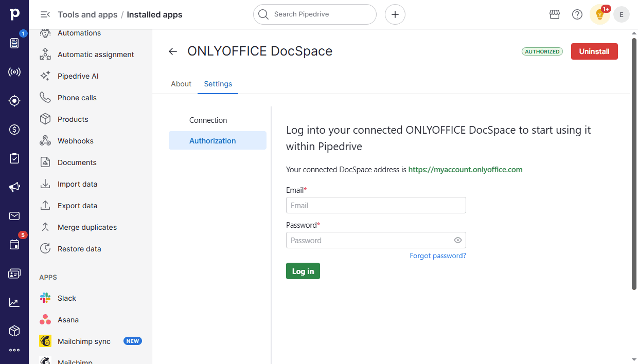Collapse the sidebar with the menu toggle icon
This screenshot has width=638, height=364.
pyautogui.click(x=45, y=14)
